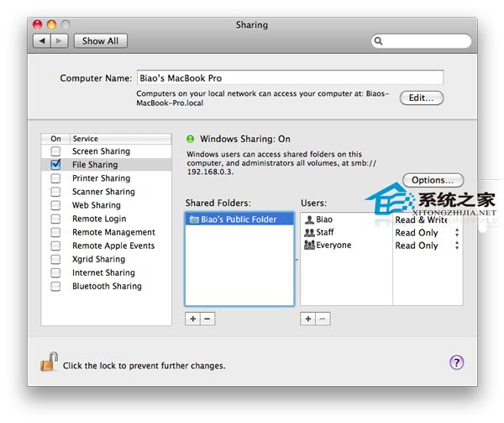Remove selected shared folder with minus button
The image size is (504, 423).
(207, 319)
